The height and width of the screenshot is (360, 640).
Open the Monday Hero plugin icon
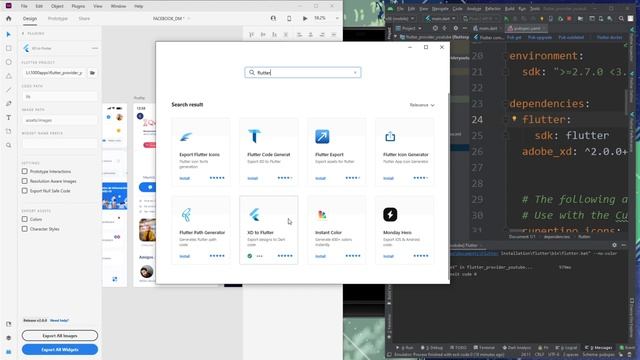coord(390,215)
